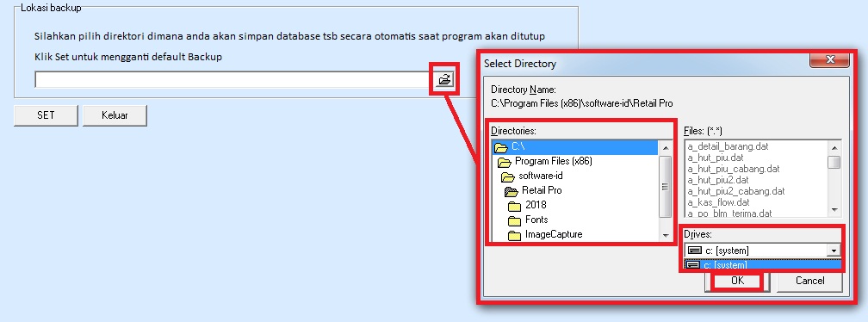Click the Directories list scrollbar thumb
868x322 pixels.
[666, 187]
